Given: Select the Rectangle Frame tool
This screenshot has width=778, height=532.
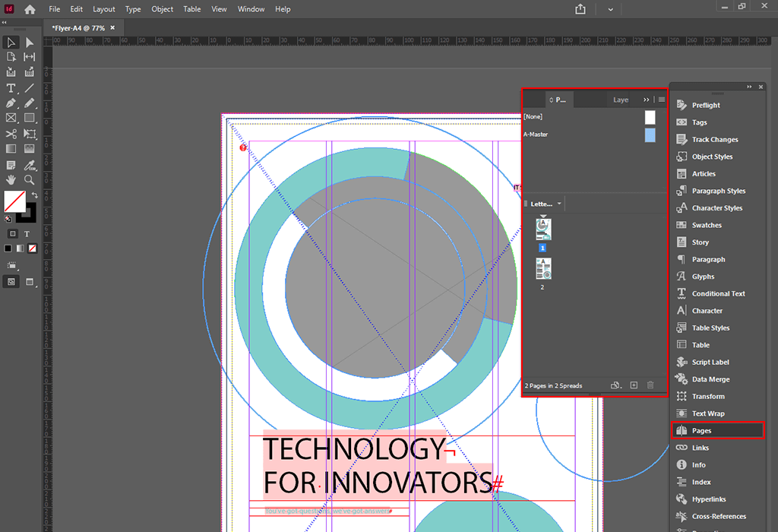Looking at the screenshot, I should (11, 118).
